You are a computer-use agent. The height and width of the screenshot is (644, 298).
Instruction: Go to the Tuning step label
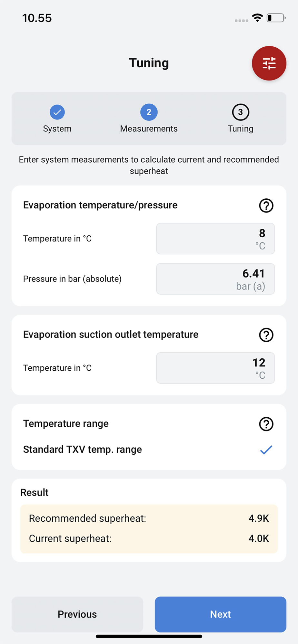(240, 129)
